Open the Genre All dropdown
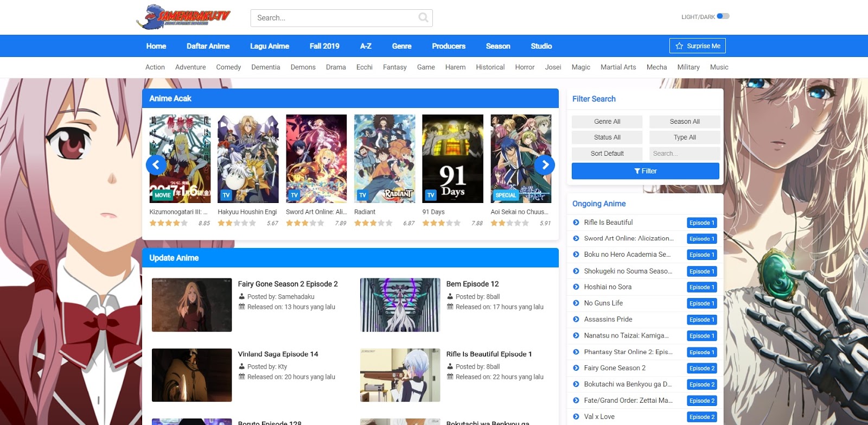 coord(607,122)
